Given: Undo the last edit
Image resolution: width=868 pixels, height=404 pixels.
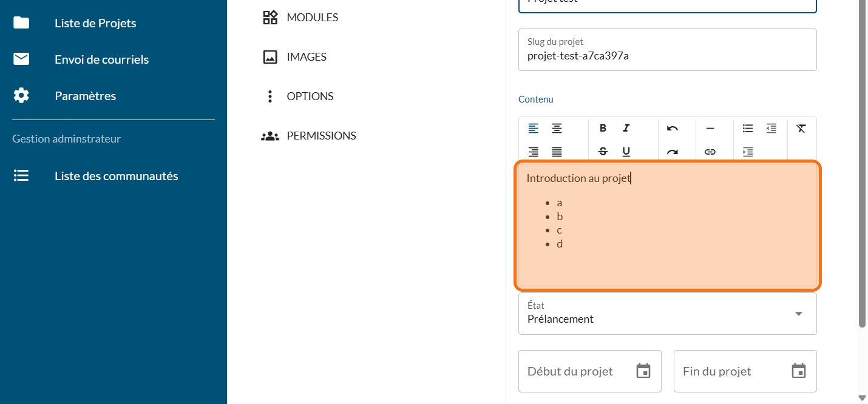Looking at the screenshot, I should click(x=673, y=128).
